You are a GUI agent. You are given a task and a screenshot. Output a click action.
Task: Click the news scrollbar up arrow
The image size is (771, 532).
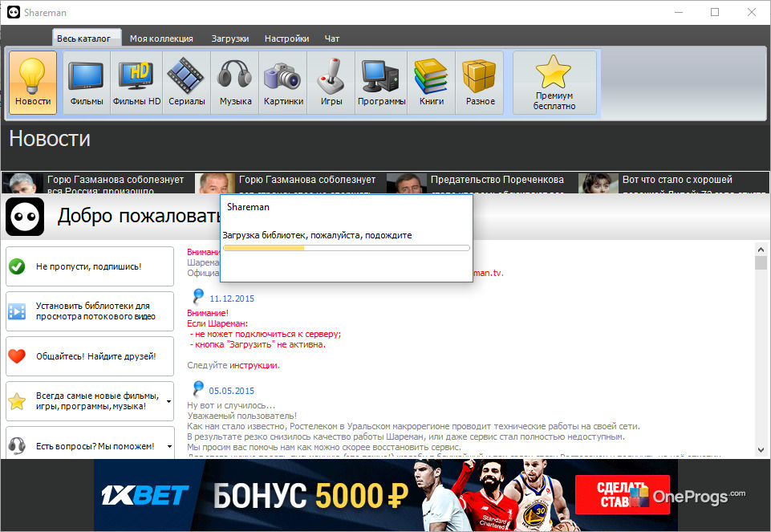point(761,250)
